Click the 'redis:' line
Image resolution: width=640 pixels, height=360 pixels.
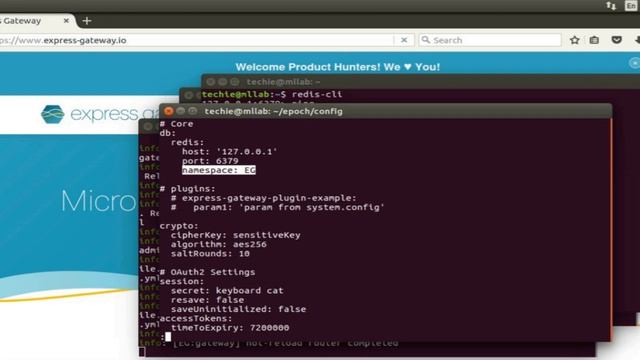point(187,142)
